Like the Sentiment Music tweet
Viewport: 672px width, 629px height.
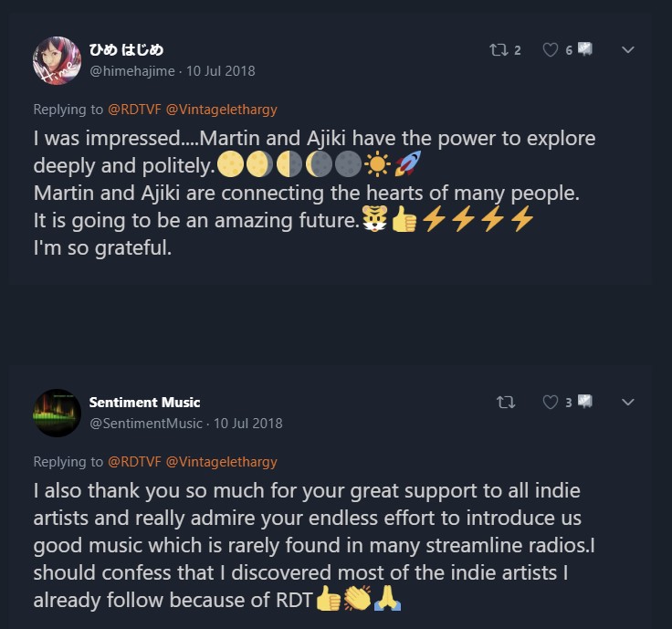coord(551,402)
